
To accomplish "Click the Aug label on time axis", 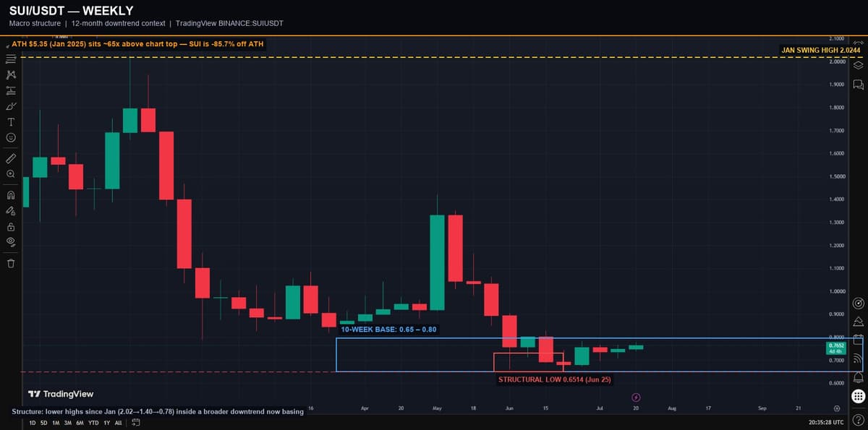I will click(672, 408).
